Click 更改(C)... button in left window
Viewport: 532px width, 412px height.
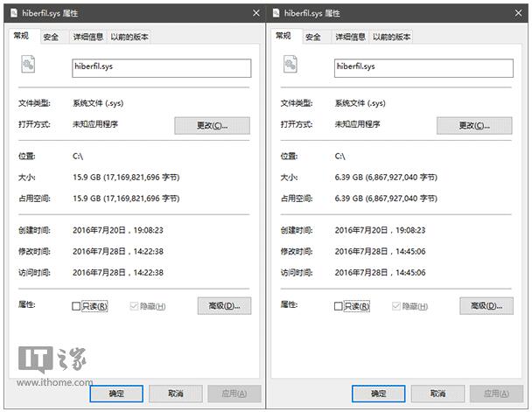(x=213, y=125)
